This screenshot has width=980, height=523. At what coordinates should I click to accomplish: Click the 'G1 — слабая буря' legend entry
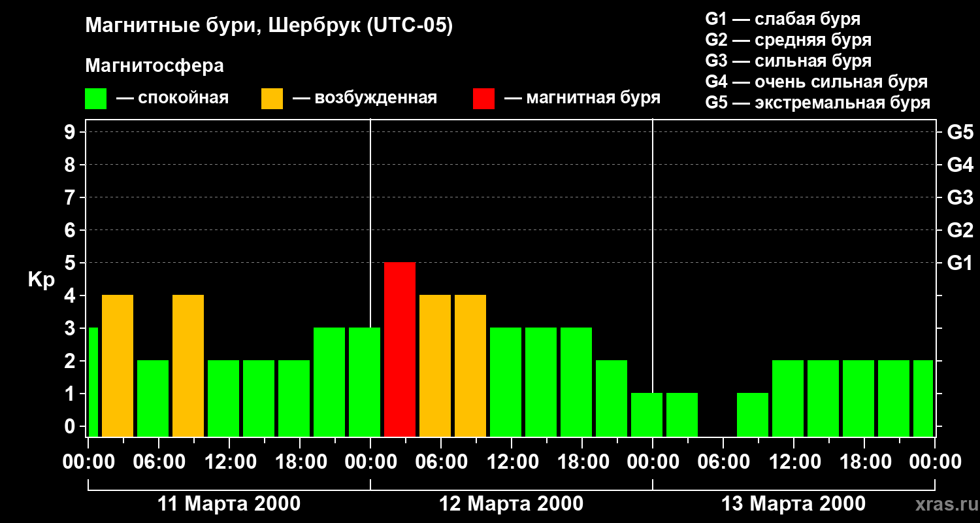coord(783,19)
